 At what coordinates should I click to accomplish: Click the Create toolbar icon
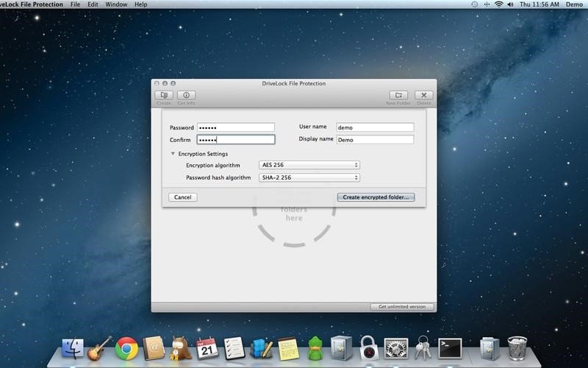click(164, 95)
